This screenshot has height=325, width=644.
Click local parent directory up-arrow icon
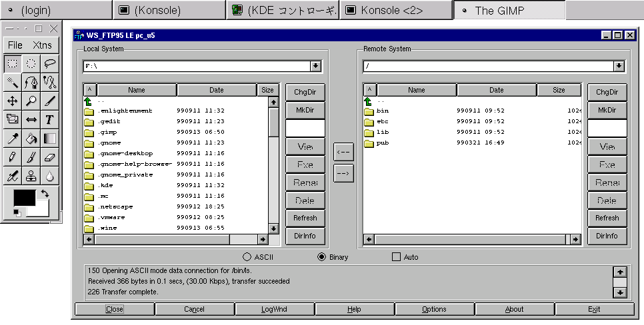point(88,101)
